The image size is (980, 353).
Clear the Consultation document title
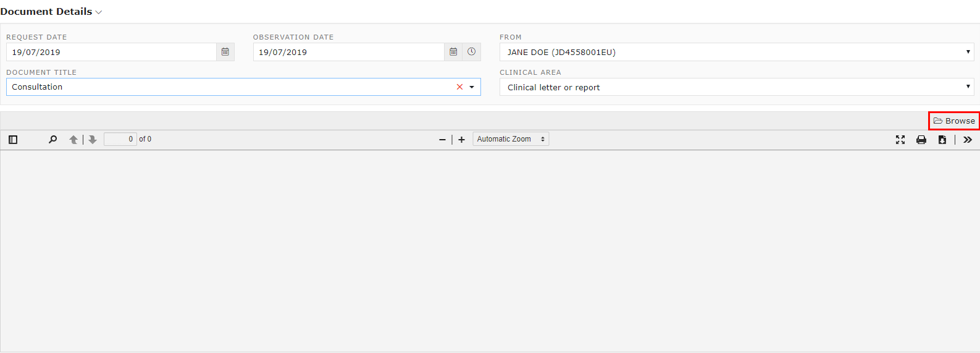459,87
